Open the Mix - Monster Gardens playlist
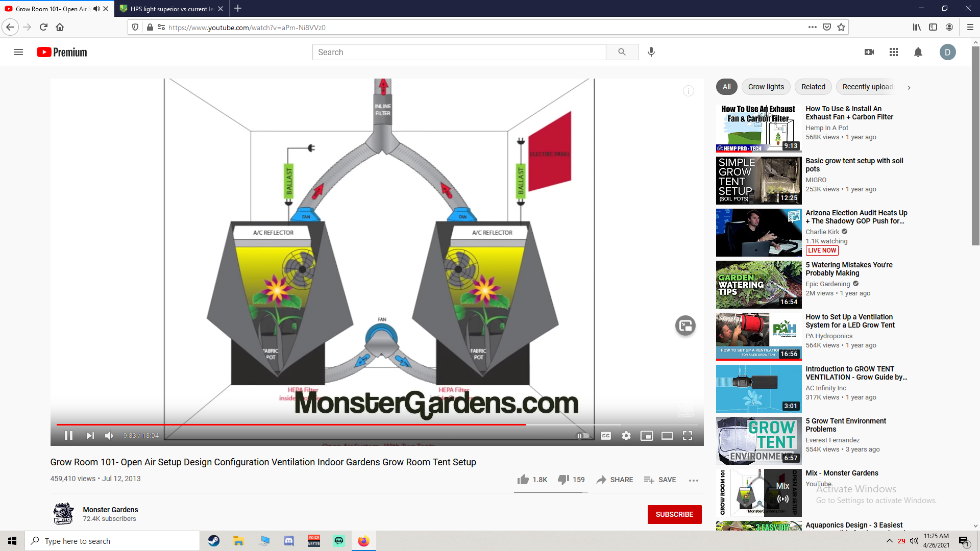Image resolution: width=980 pixels, height=551 pixels. (842, 473)
